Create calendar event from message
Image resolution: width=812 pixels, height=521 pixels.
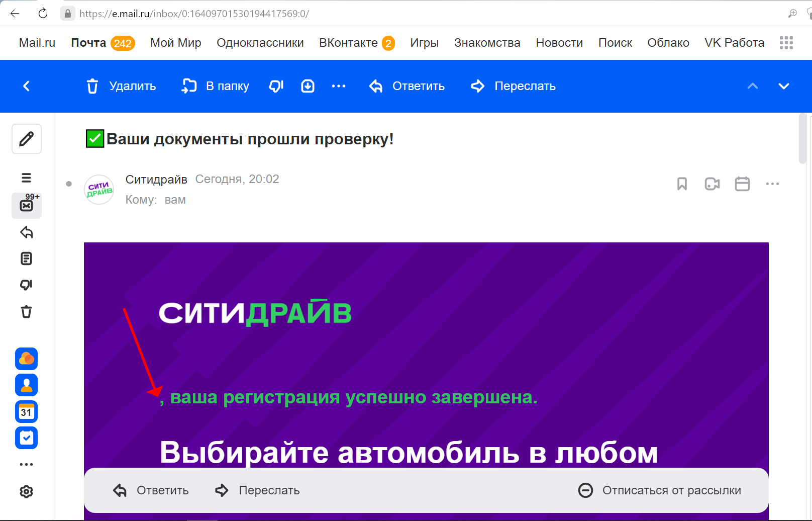click(x=742, y=184)
